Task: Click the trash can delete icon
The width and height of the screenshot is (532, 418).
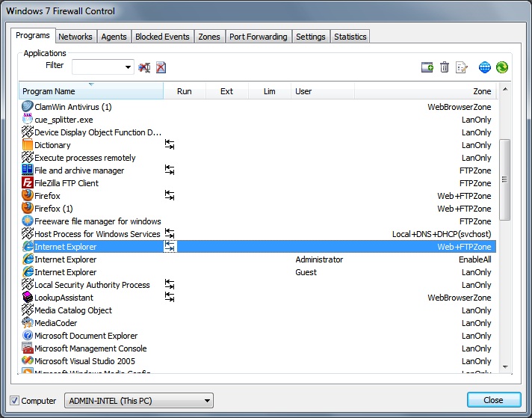Action: point(445,67)
